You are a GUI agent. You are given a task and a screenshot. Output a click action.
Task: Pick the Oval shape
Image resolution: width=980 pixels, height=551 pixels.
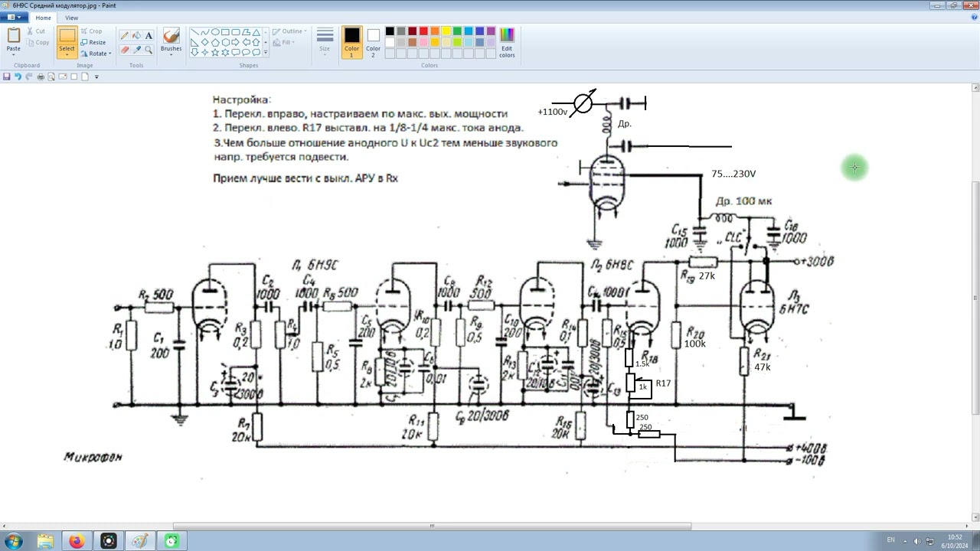[x=215, y=32]
